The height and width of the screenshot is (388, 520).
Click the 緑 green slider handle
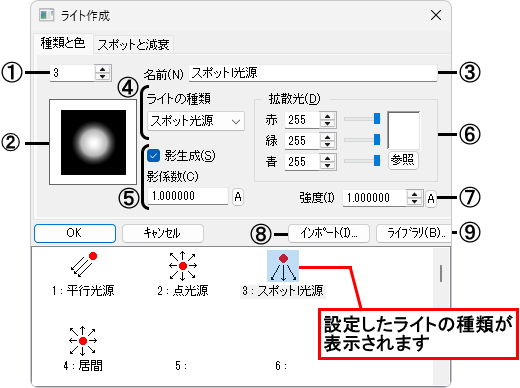point(377,139)
